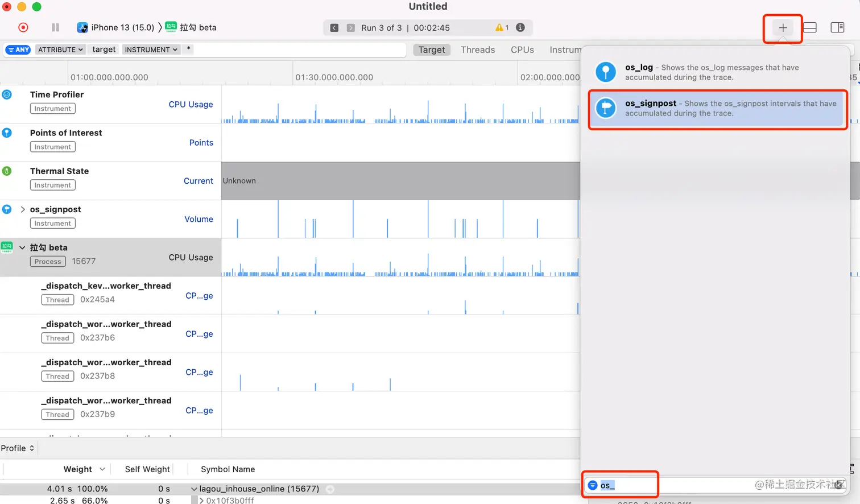
Task: Click the os_signpost track icon
Action: pos(7,209)
